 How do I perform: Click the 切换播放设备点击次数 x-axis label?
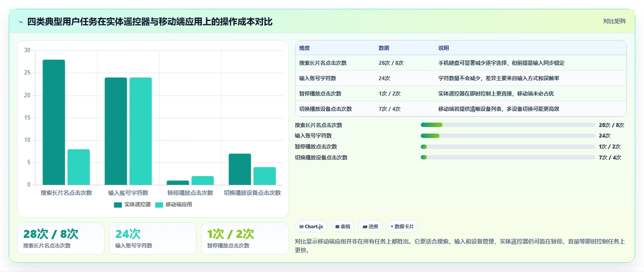click(x=252, y=193)
